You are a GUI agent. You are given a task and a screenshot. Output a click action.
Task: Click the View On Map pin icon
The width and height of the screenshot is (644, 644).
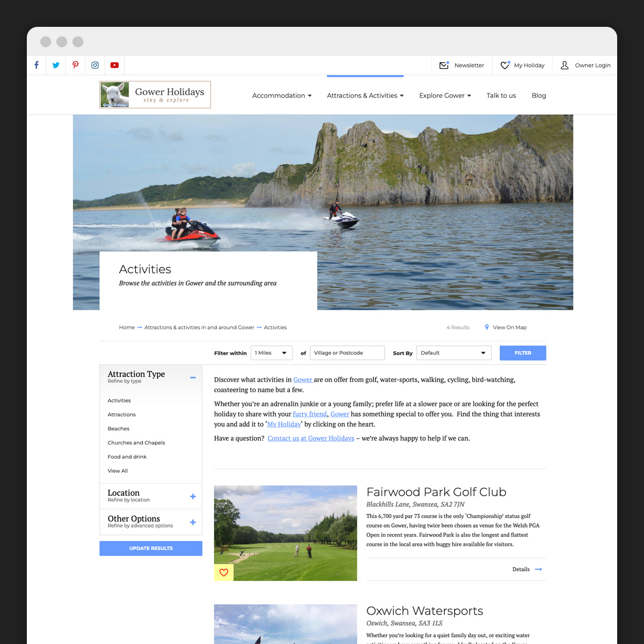pos(487,327)
